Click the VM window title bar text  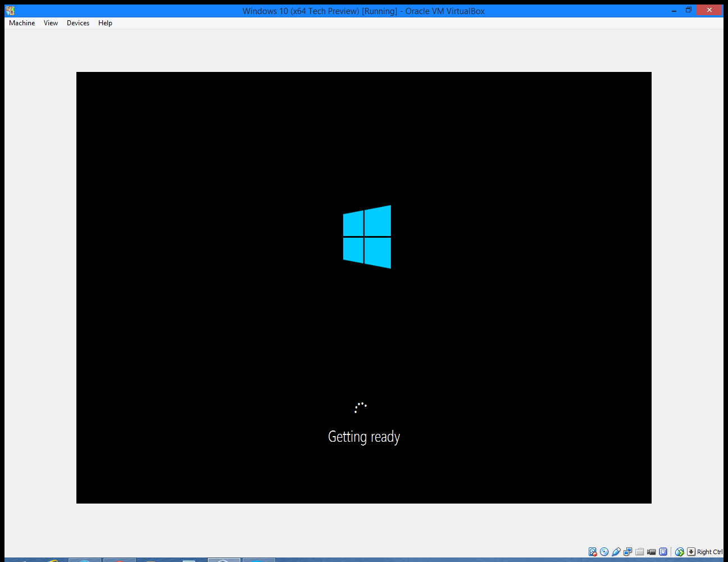[x=363, y=11]
